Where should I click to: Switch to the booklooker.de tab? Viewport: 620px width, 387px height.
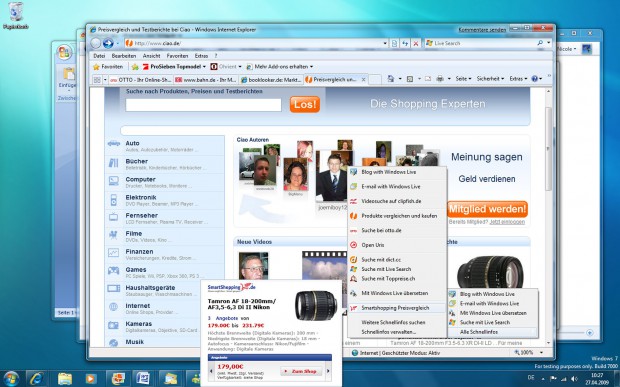(x=271, y=80)
